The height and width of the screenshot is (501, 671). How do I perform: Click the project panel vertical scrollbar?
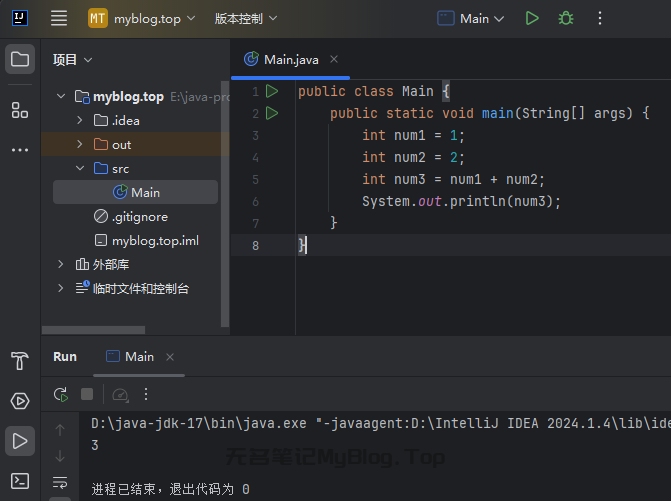(x=225, y=204)
